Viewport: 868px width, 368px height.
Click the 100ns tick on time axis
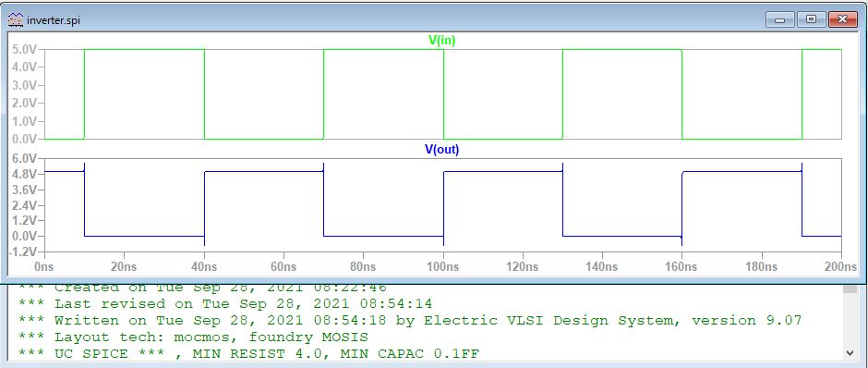(x=443, y=266)
